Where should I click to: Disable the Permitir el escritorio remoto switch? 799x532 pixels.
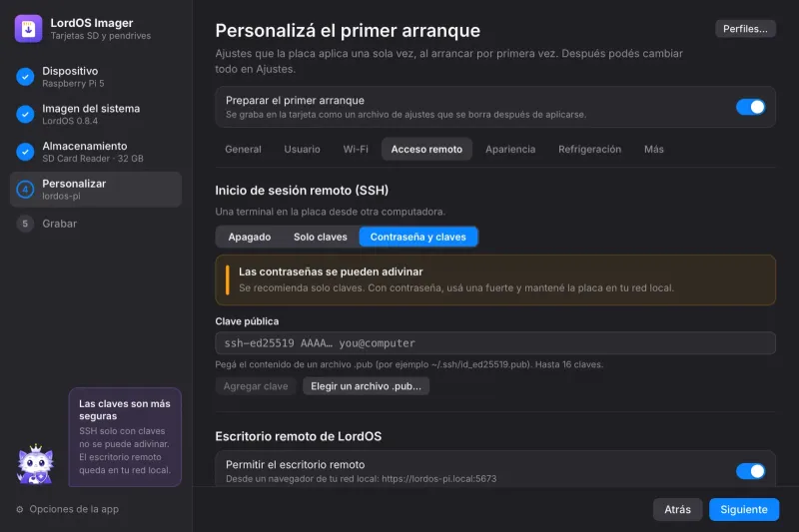[750, 471]
